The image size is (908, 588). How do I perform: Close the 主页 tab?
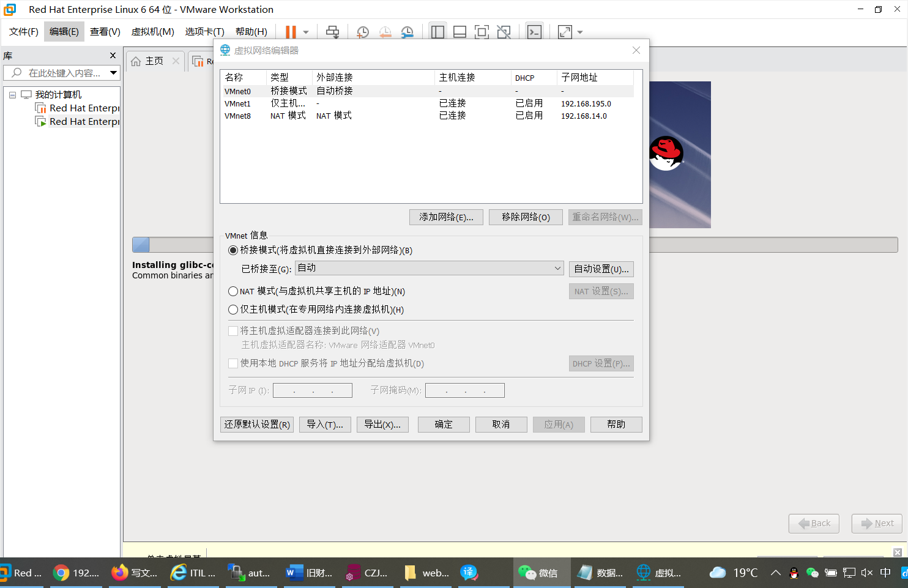point(176,61)
